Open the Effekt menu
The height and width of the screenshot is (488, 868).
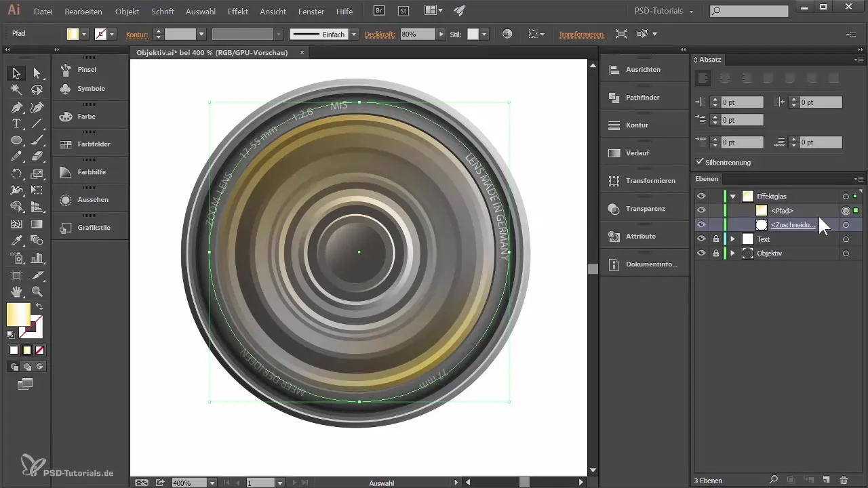[x=237, y=12]
